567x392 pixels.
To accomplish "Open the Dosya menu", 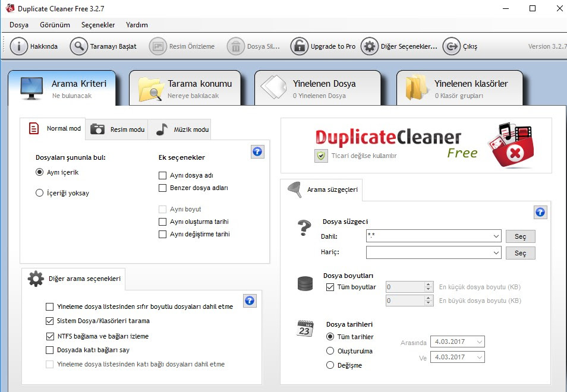I will tap(19, 25).
